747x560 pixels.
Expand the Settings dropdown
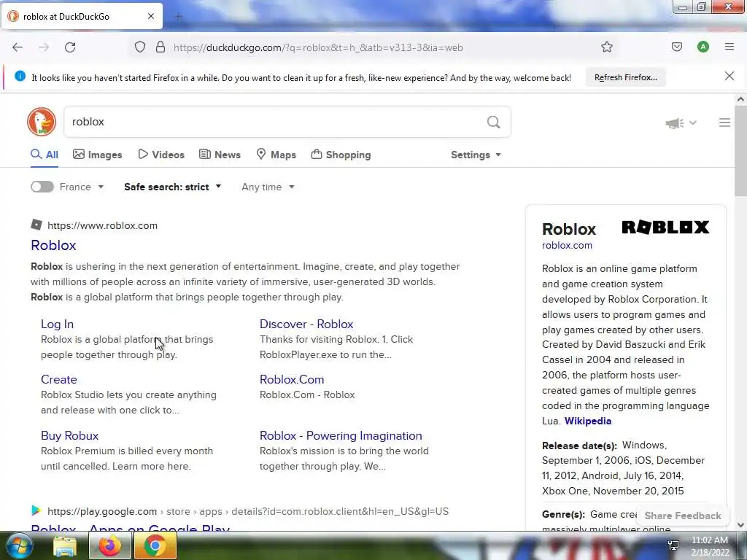coord(476,155)
